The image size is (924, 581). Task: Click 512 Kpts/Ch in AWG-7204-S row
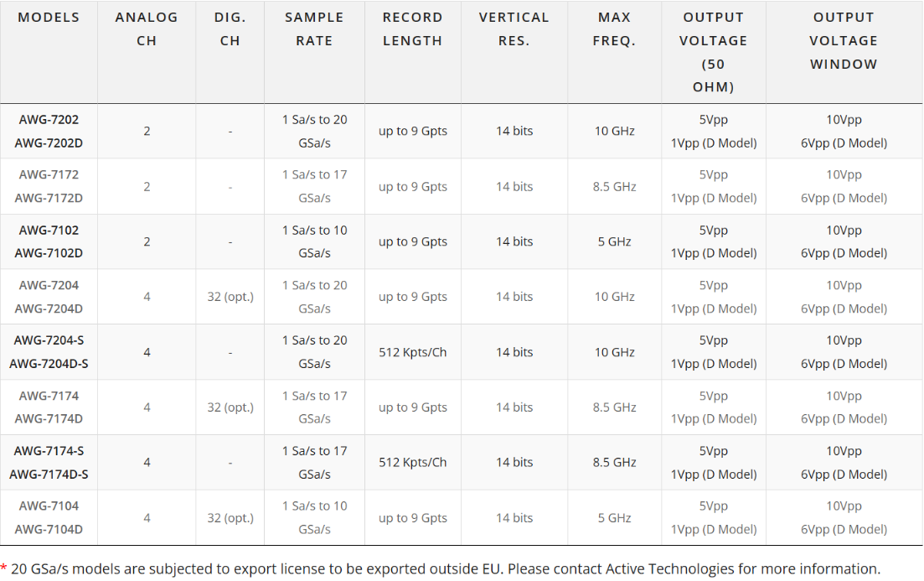coord(412,352)
